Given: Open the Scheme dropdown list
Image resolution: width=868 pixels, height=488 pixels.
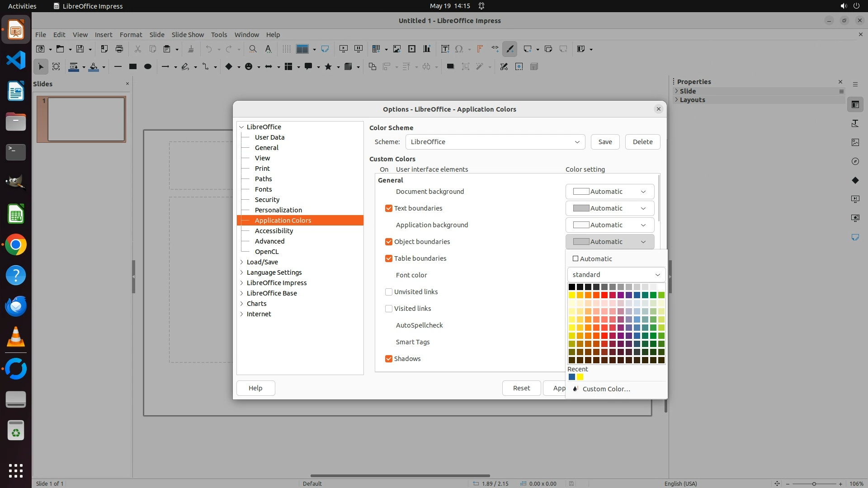Looking at the screenshot, I should pyautogui.click(x=495, y=142).
